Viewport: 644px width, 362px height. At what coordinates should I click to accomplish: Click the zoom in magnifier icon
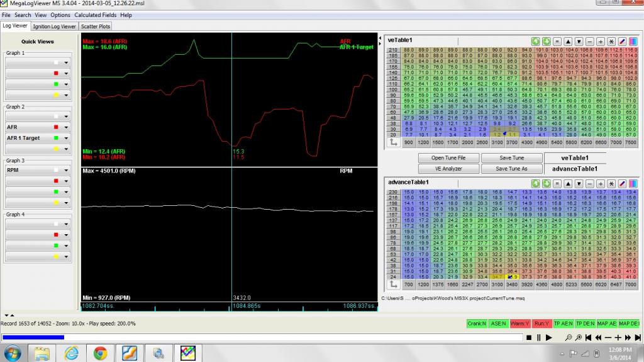(579, 337)
